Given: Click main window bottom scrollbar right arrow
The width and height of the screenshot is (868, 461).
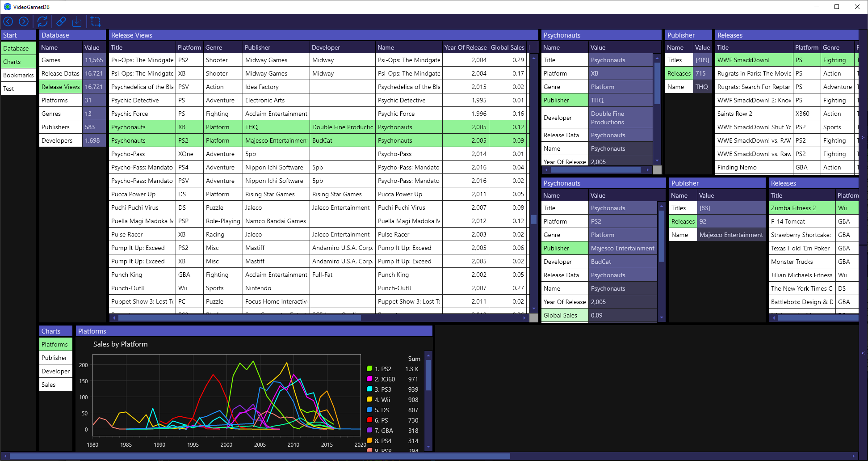Looking at the screenshot, I should pyautogui.click(x=854, y=456).
